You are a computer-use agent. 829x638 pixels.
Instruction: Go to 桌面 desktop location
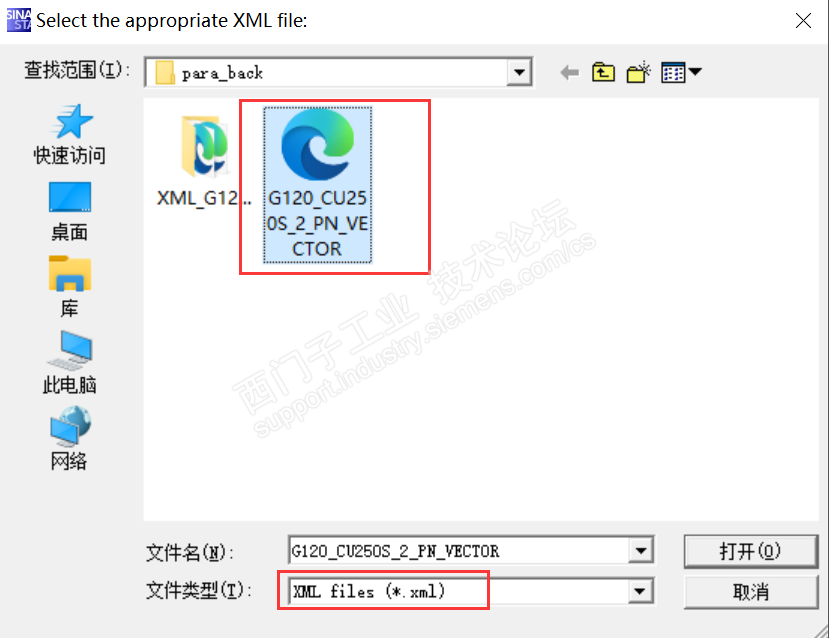pyautogui.click(x=70, y=211)
